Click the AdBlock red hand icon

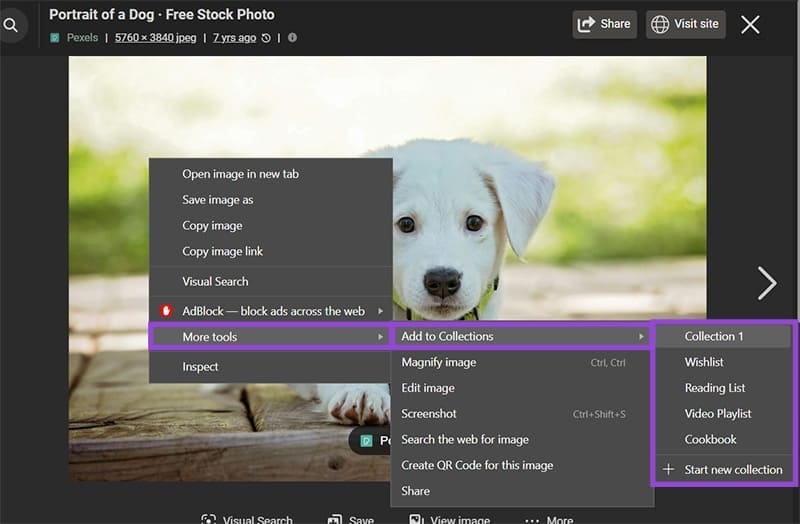coord(167,311)
